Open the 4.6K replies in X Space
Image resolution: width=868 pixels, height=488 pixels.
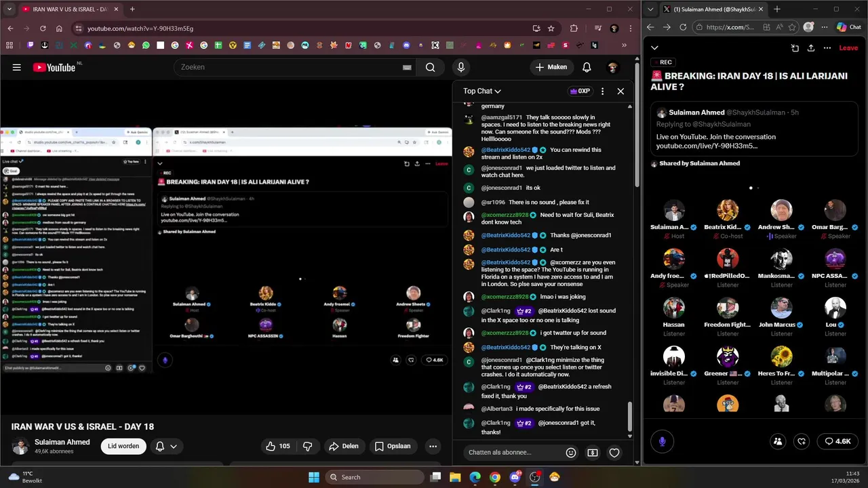pos(837,441)
